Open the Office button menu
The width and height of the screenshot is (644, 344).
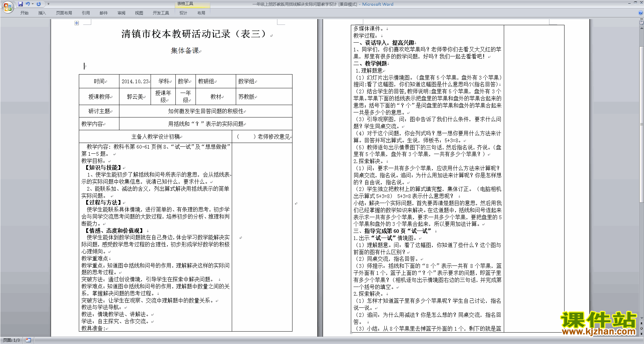[x=7, y=7]
